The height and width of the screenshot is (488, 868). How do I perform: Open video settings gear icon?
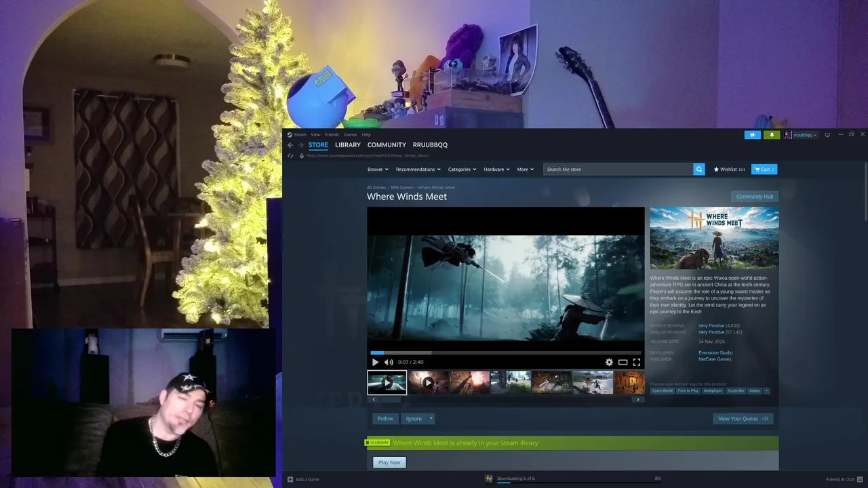click(x=609, y=362)
